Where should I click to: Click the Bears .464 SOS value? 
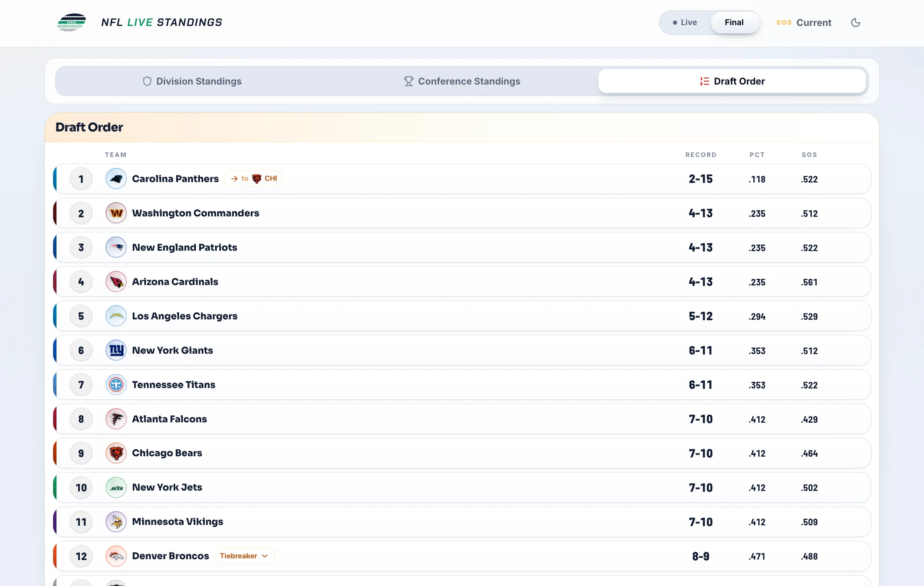(809, 454)
